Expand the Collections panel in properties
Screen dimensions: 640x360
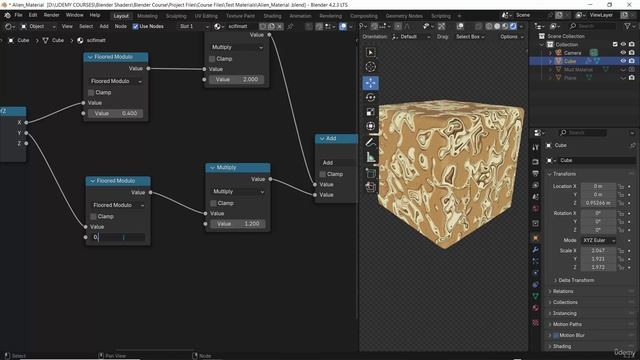coord(565,302)
